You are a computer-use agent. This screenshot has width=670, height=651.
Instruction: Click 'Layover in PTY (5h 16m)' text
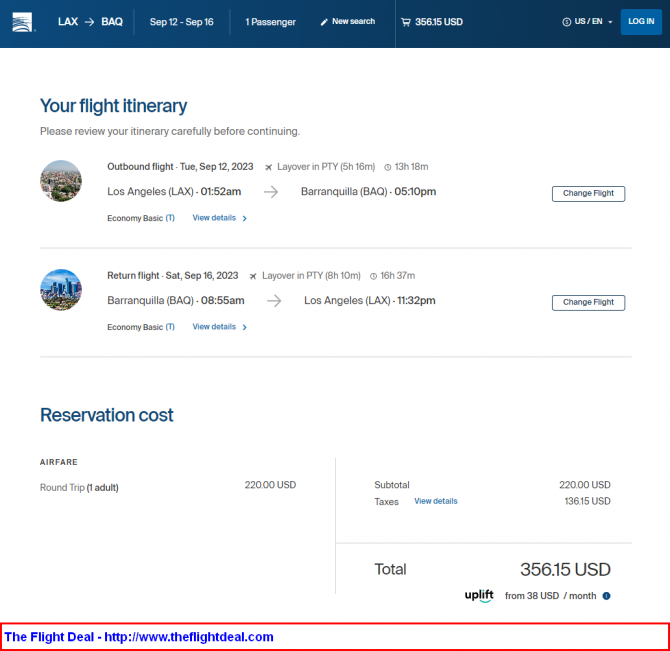(x=326, y=167)
